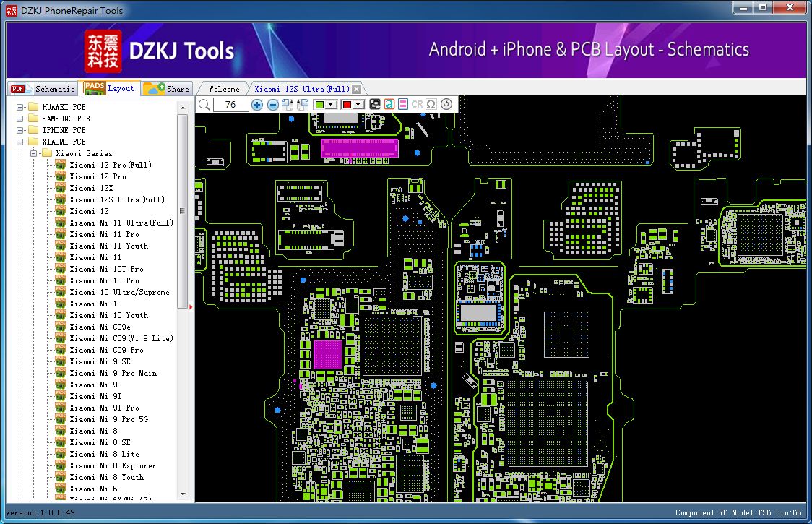
Task: Click the red arrow panel splitter marker
Action: tap(191, 307)
